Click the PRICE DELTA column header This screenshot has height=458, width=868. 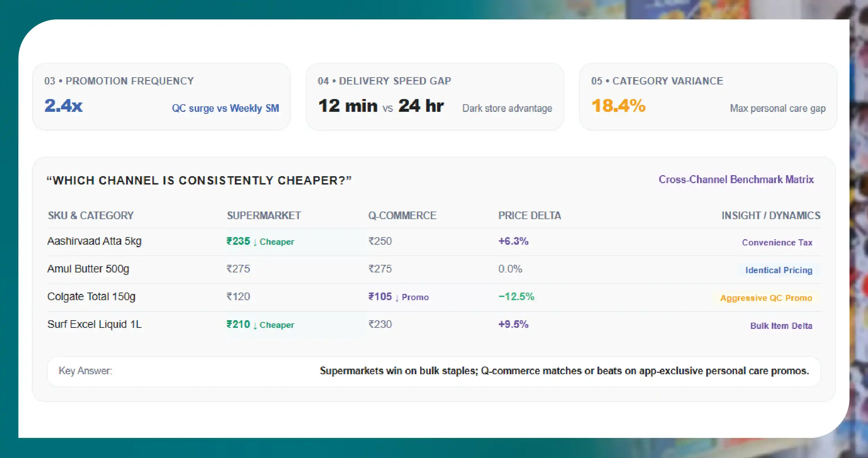pyautogui.click(x=530, y=215)
